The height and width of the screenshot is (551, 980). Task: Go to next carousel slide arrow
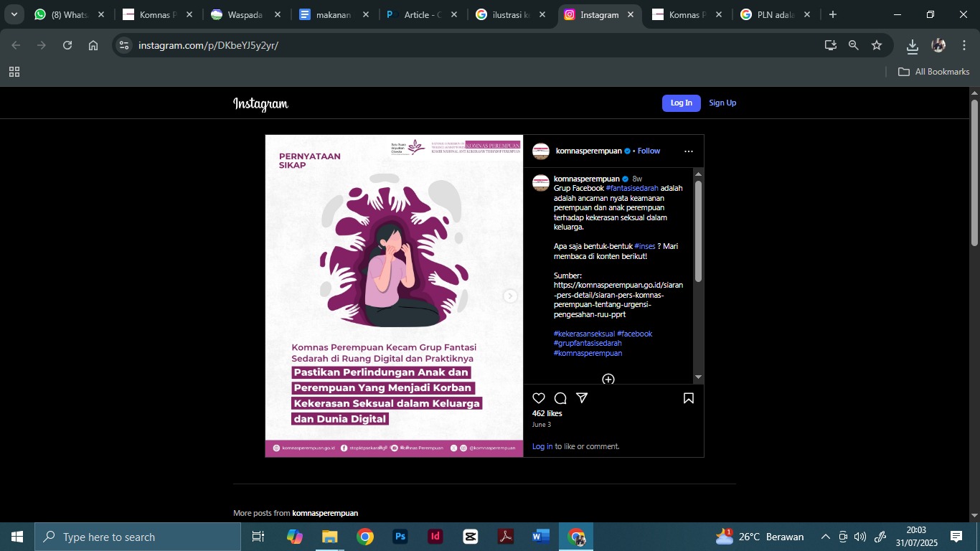(x=510, y=296)
